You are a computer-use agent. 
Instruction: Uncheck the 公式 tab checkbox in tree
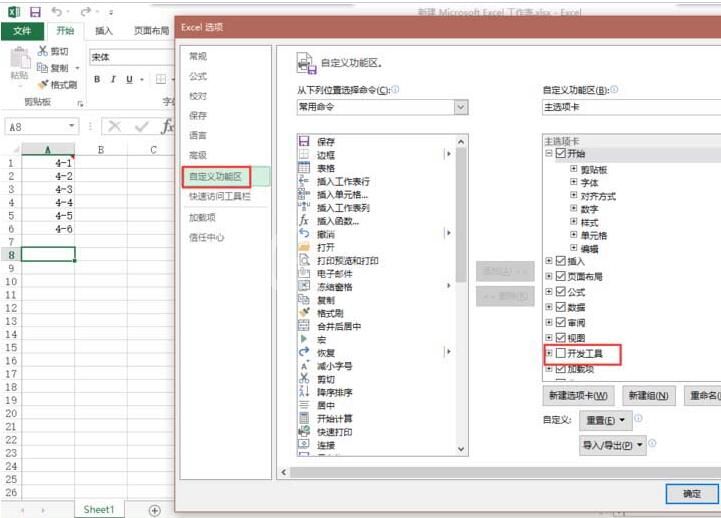click(561, 291)
